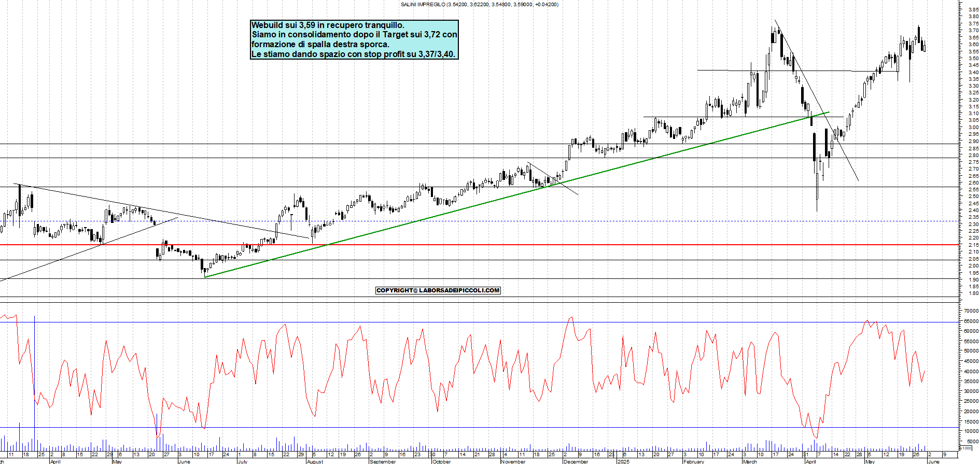Click the 70000 indicator axis label

[x=971, y=311]
